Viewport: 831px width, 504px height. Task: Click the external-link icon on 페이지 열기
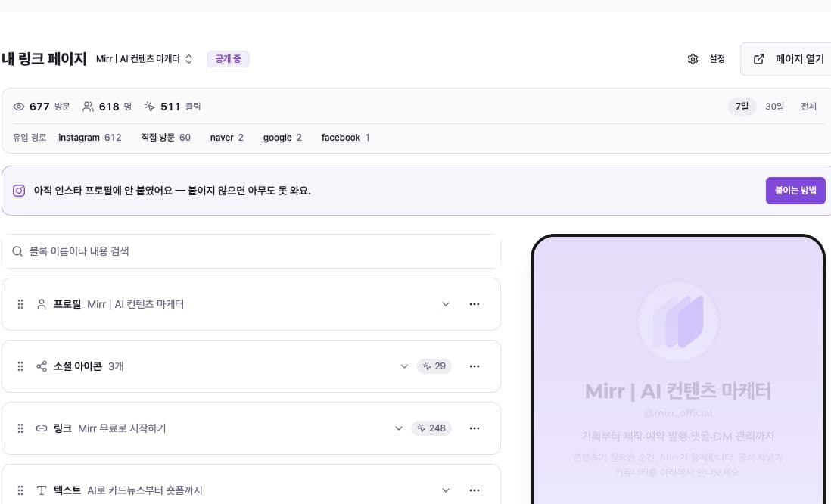pyautogui.click(x=759, y=59)
